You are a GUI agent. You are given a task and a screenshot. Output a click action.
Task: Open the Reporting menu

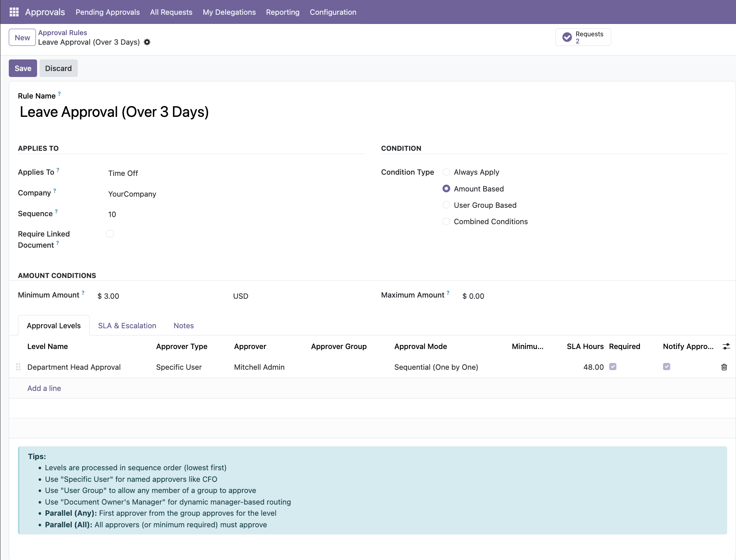[282, 12]
